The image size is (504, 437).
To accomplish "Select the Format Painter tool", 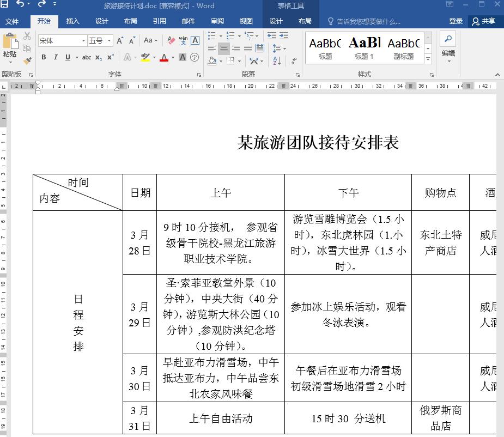I will [x=26, y=61].
